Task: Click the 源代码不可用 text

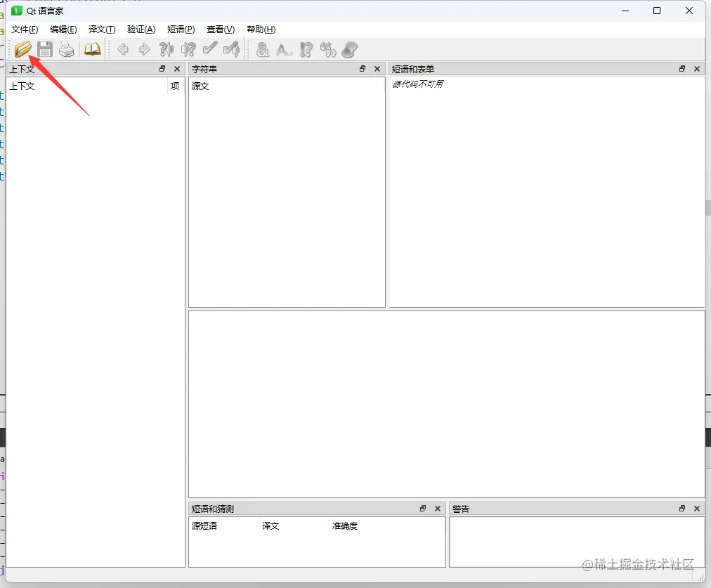Action: (417, 84)
